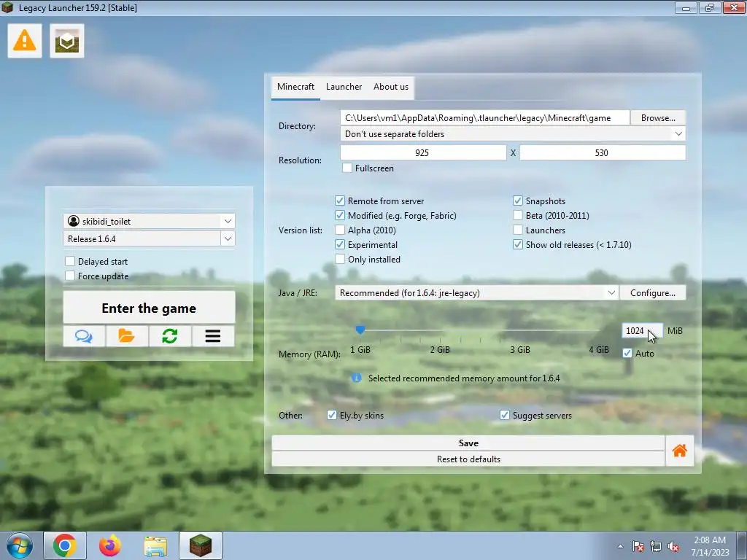Enable the Alpha (2010) checkbox
Image resolution: width=747 pixels, height=560 pixels.
pyautogui.click(x=340, y=230)
